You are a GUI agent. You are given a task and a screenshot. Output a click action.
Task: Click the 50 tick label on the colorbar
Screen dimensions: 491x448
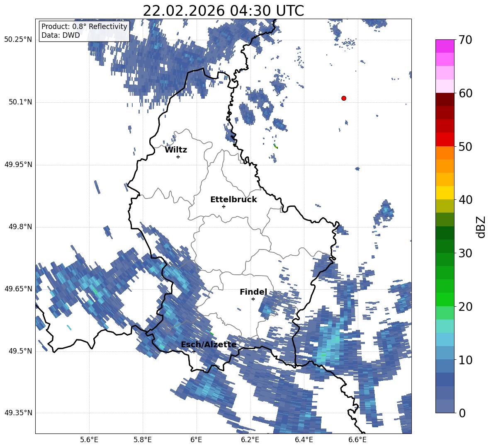[x=465, y=146]
